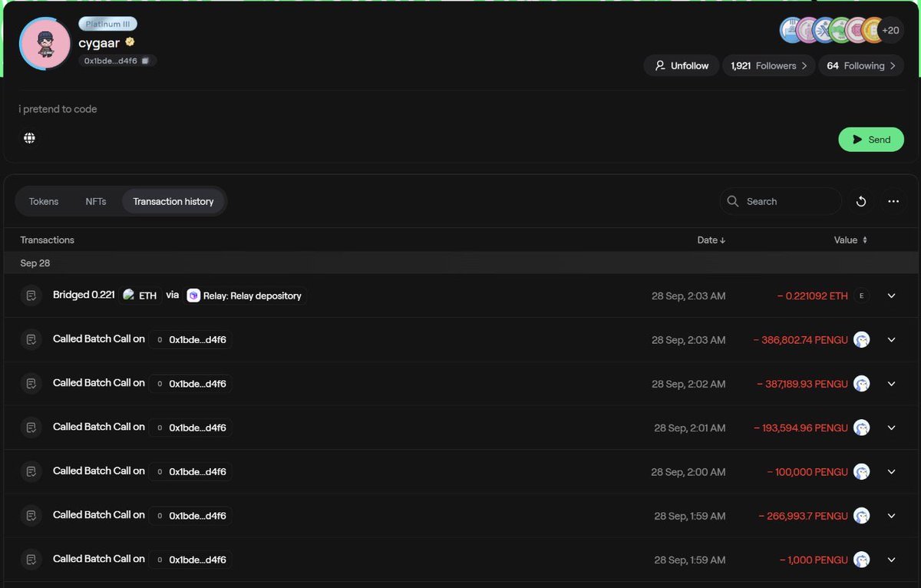Refresh the transaction history list
This screenshot has height=588, width=921.
pos(861,201)
